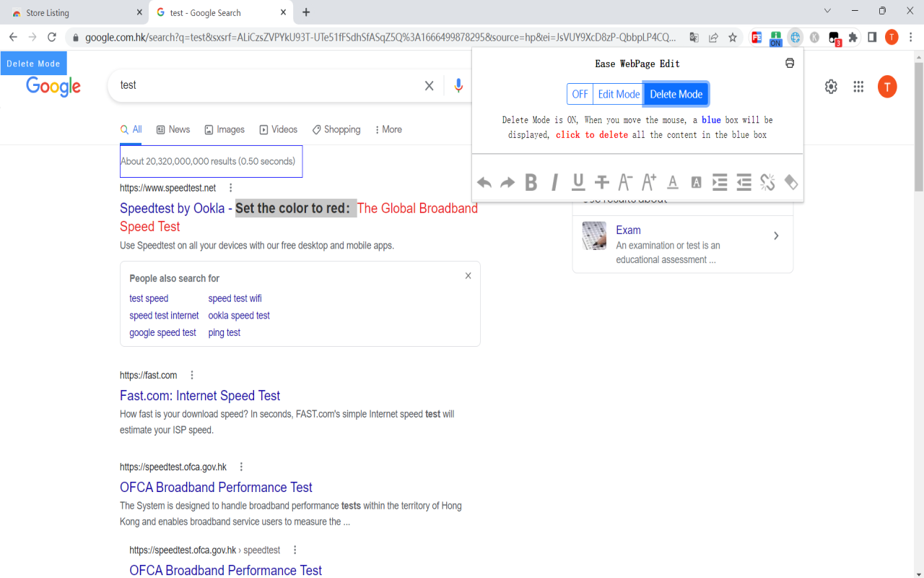924x578 pixels.
Task: Switch to the Shopping tab
Action: tap(336, 129)
